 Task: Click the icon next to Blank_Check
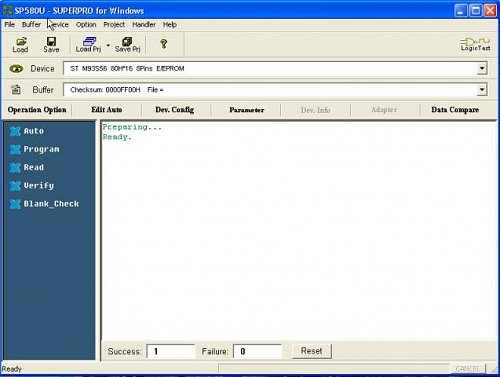click(15, 204)
